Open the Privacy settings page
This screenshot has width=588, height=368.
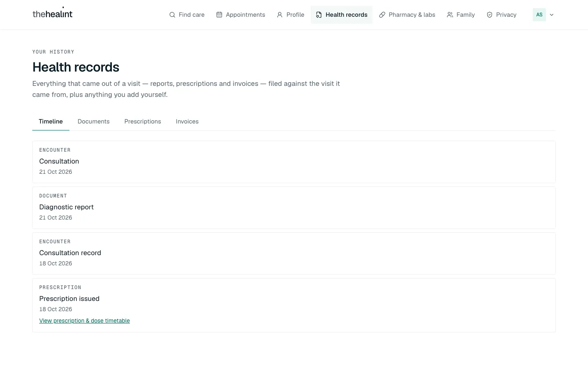tap(501, 15)
